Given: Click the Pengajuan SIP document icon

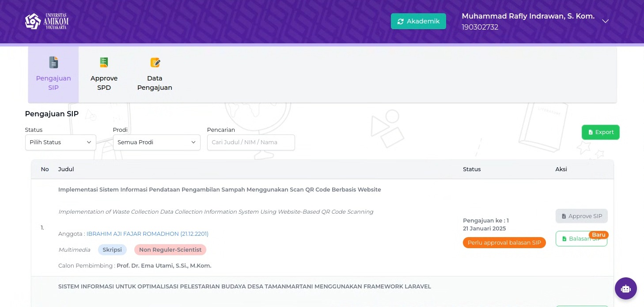Looking at the screenshot, I should point(53,62).
